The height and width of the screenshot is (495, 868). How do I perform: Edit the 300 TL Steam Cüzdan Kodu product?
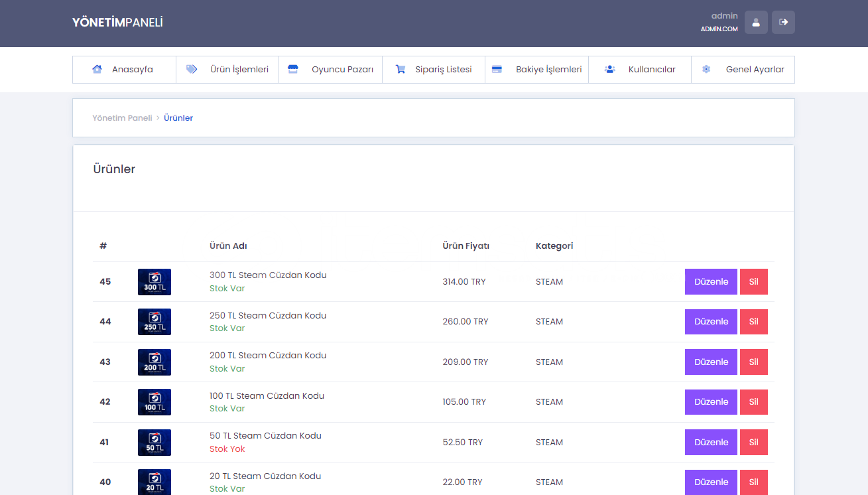pyautogui.click(x=711, y=281)
